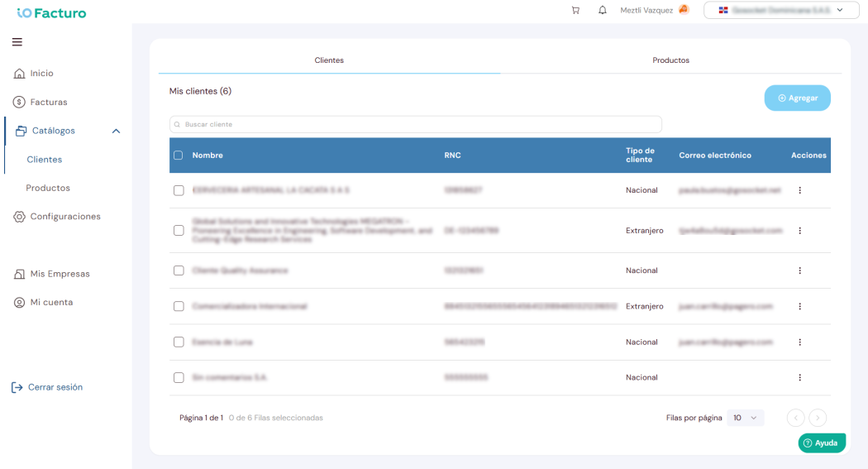The image size is (868, 469).
Task: Click the shopping cart icon
Action: click(x=575, y=10)
